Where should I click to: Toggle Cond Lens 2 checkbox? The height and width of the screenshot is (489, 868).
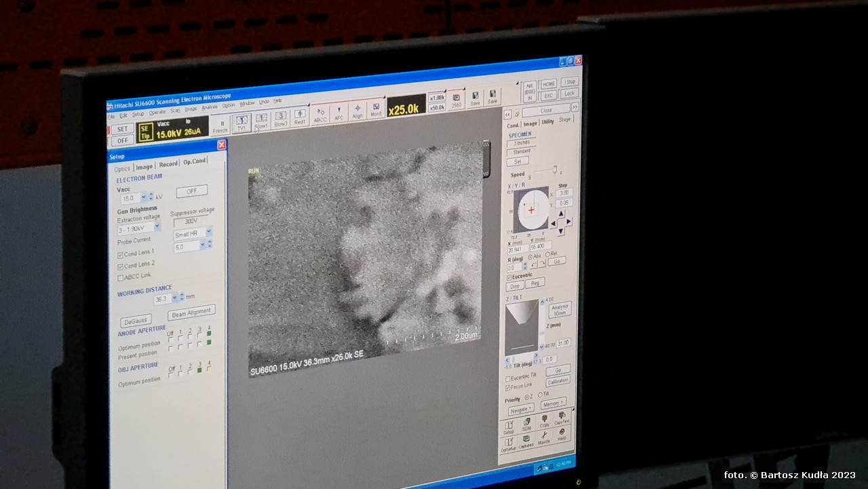[x=120, y=267]
